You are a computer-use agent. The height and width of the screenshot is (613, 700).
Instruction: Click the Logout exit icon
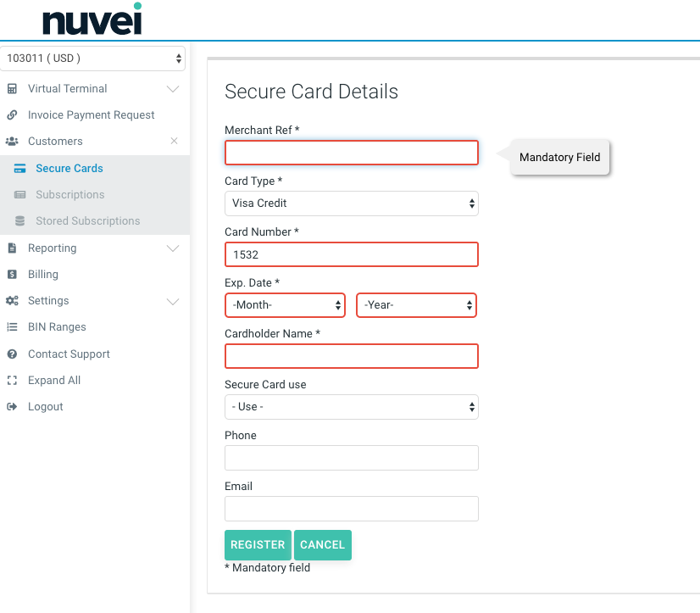click(12, 407)
